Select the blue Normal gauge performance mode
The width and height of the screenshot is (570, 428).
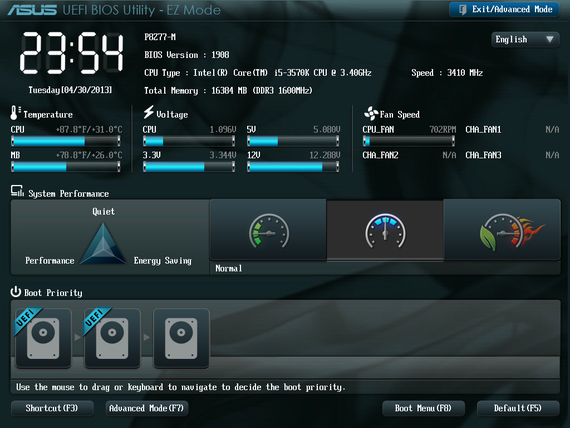tap(385, 230)
